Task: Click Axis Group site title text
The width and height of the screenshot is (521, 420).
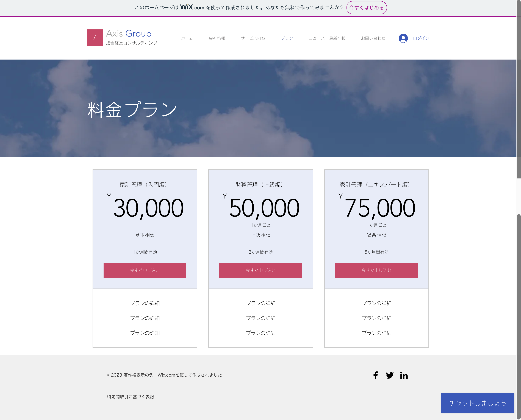Action: pyautogui.click(x=128, y=34)
